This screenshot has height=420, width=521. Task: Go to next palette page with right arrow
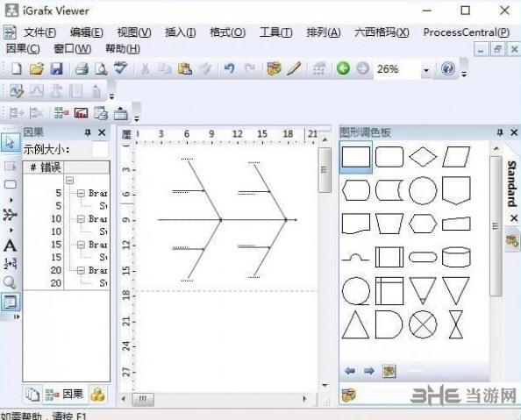coord(368,371)
